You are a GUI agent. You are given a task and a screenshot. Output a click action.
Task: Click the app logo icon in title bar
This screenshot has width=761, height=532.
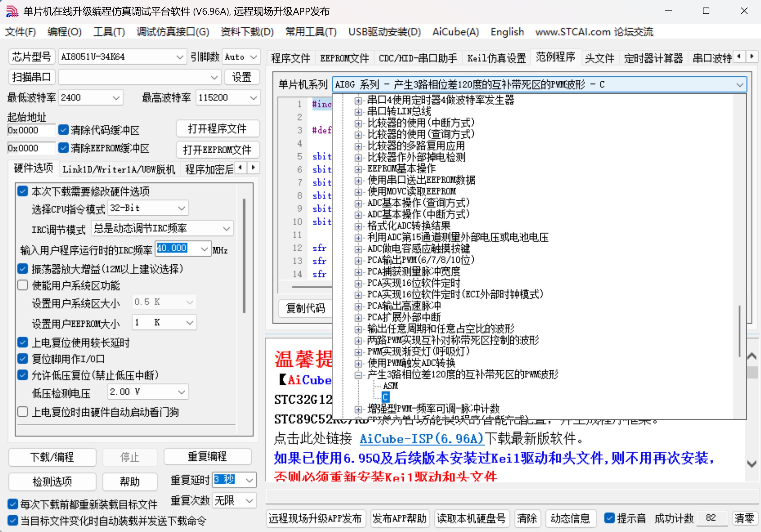coord(12,11)
